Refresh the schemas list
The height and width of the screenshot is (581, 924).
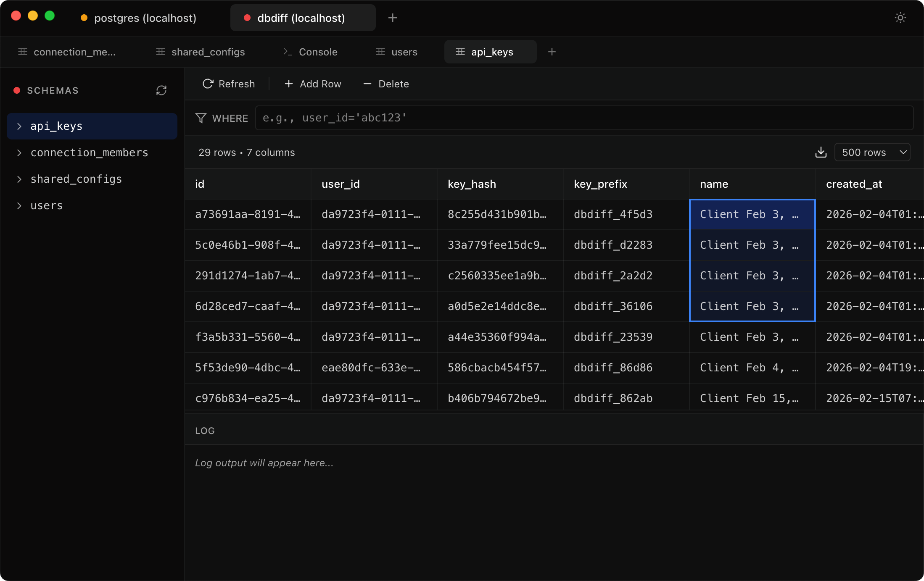[162, 90]
